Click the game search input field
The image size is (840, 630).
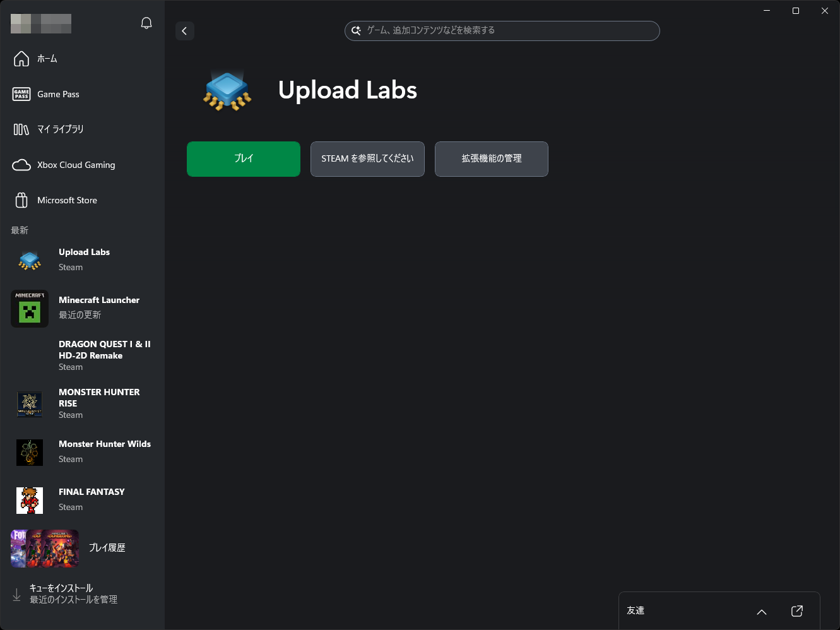pyautogui.click(x=502, y=30)
